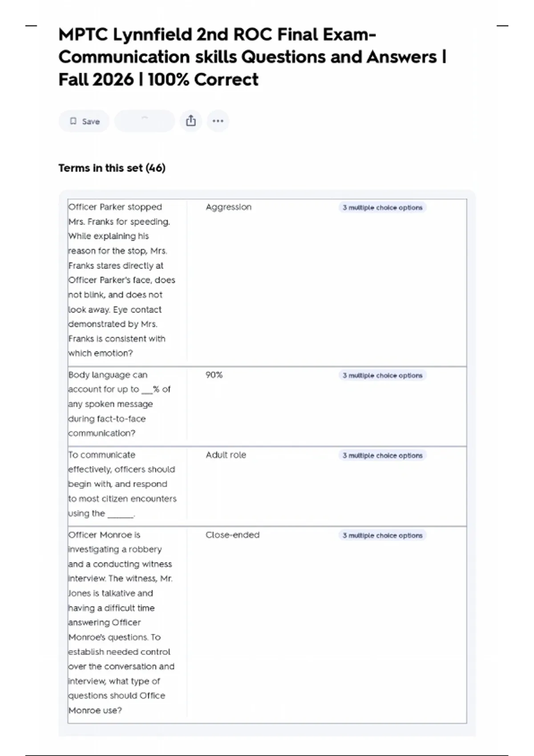Click the answer 'Adult role'
The image size is (534, 756).
click(226, 455)
